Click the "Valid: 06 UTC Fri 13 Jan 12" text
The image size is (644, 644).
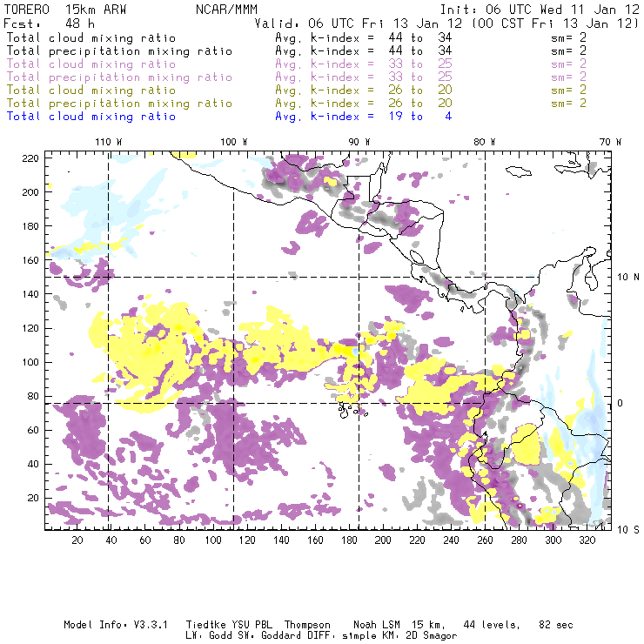coord(359,23)
